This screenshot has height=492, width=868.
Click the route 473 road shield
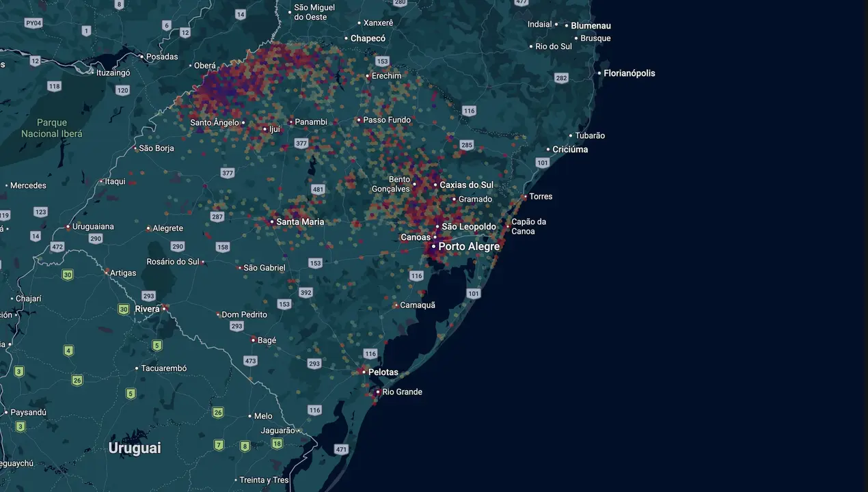[250, 361]
